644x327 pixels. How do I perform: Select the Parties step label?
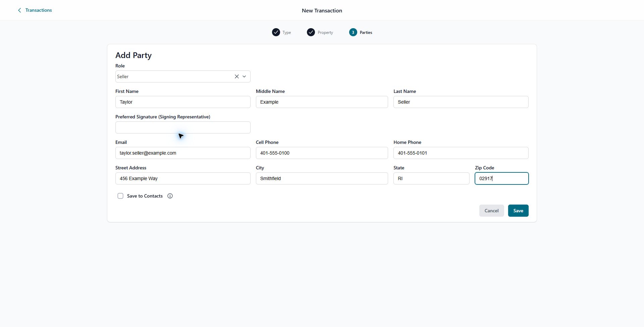366,33
